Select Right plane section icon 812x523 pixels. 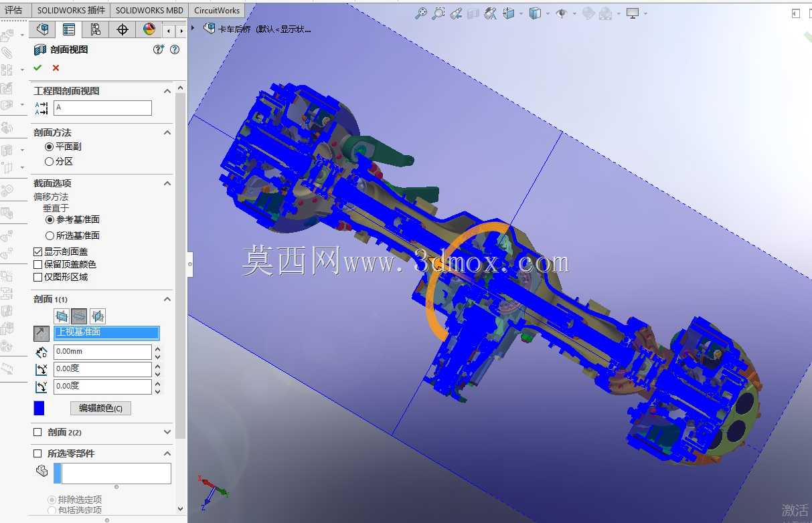click(97, 316)
